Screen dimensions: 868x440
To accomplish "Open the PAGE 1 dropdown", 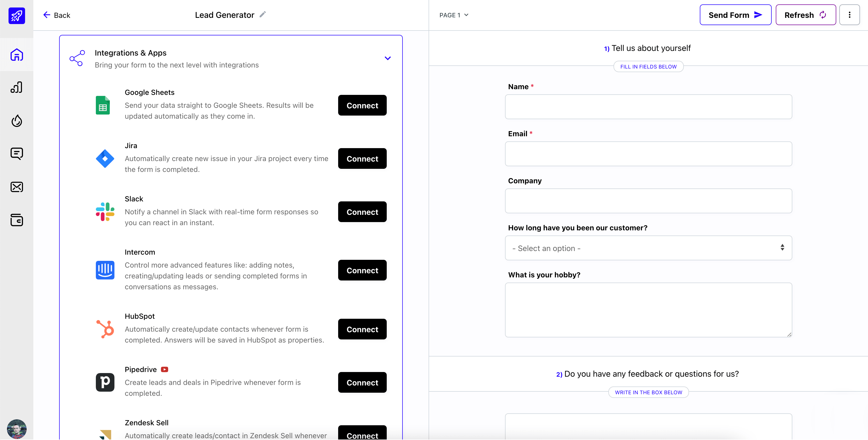I will (x=454, y=15).
